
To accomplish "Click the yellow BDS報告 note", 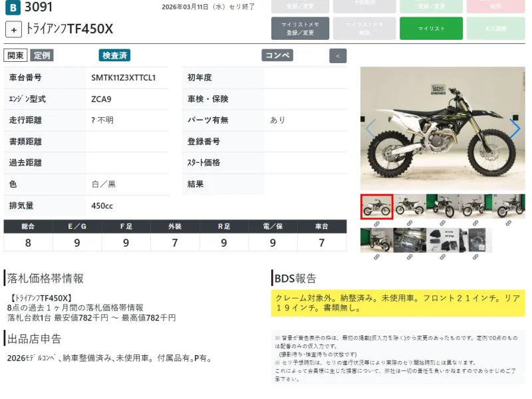I will (x=398, y=303).
